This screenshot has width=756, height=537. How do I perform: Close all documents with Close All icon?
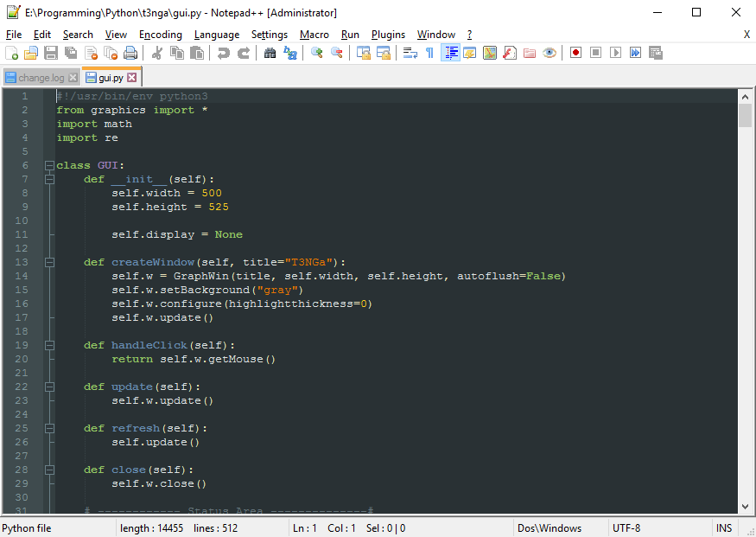tap(111, 53)
